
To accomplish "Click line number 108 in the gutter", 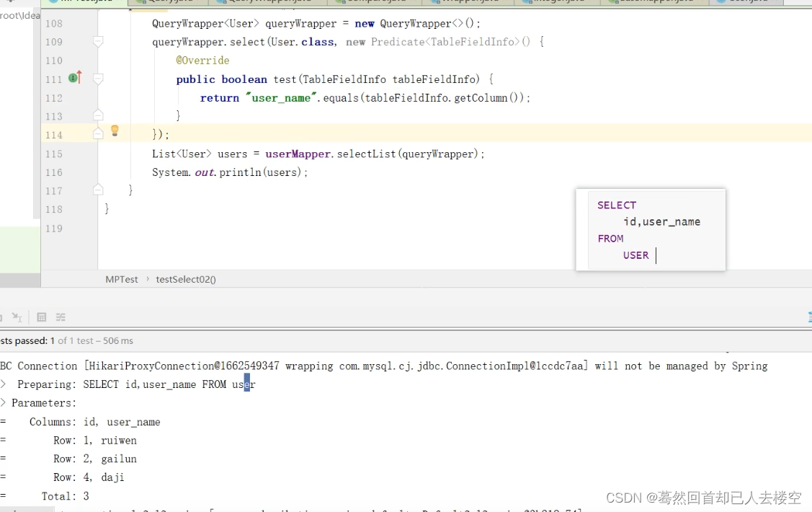I will click(54, 23).
